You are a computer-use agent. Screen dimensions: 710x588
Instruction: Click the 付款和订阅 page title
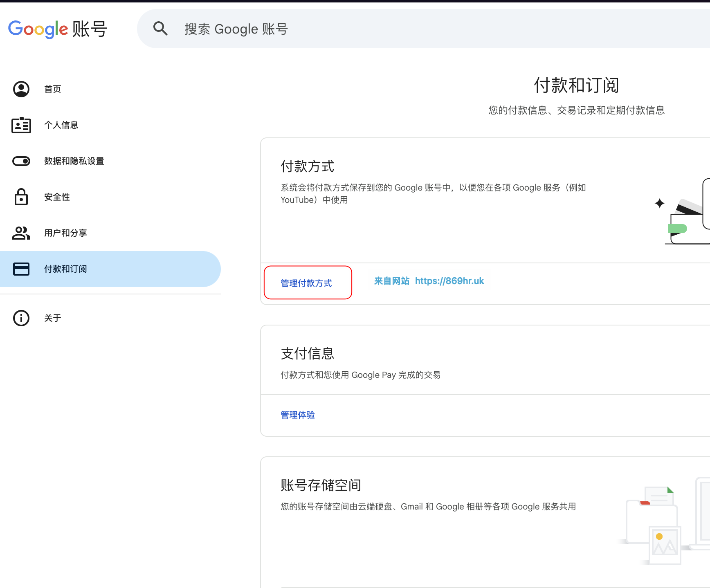(x=577, y=85)
